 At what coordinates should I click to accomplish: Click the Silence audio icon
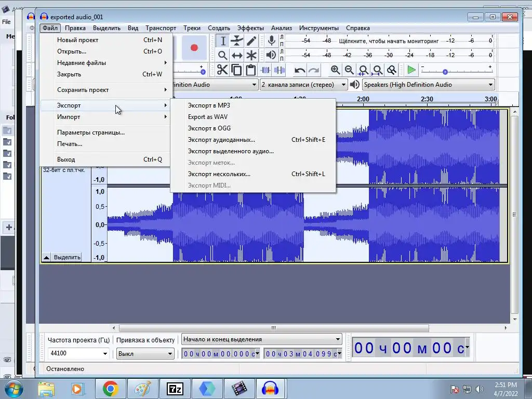point(279,70)
